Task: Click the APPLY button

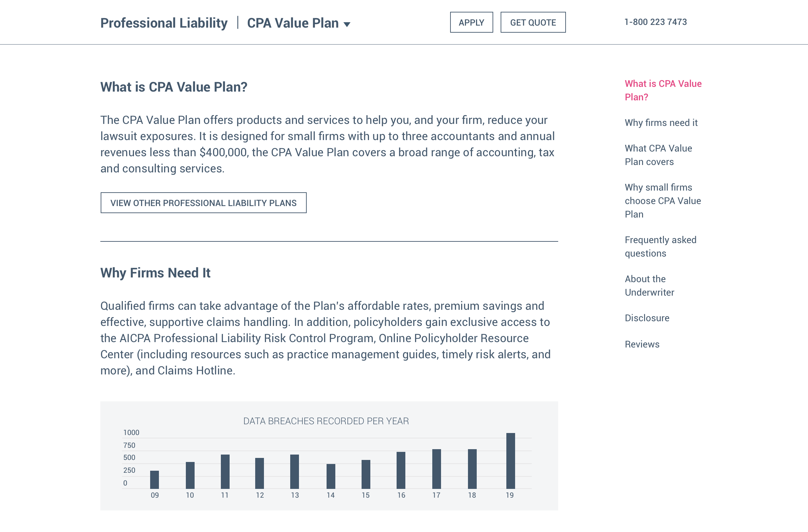Action: tap(471, 23)
